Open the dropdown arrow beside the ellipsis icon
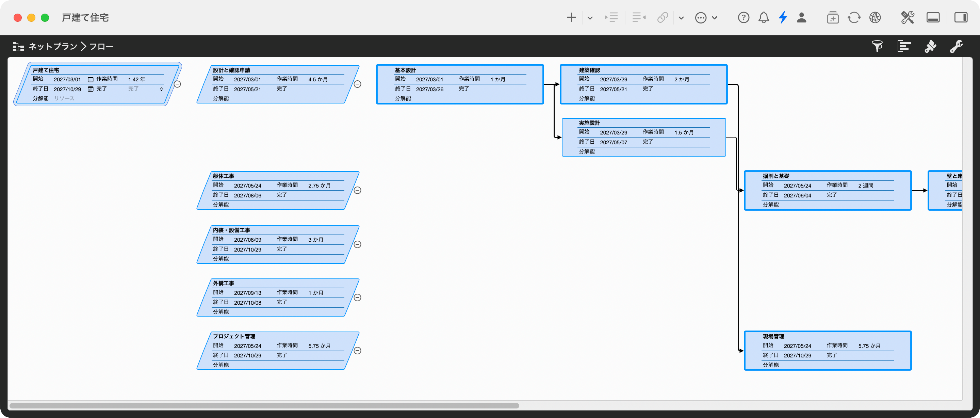This screenshot has width=980, height=418. 715,18
